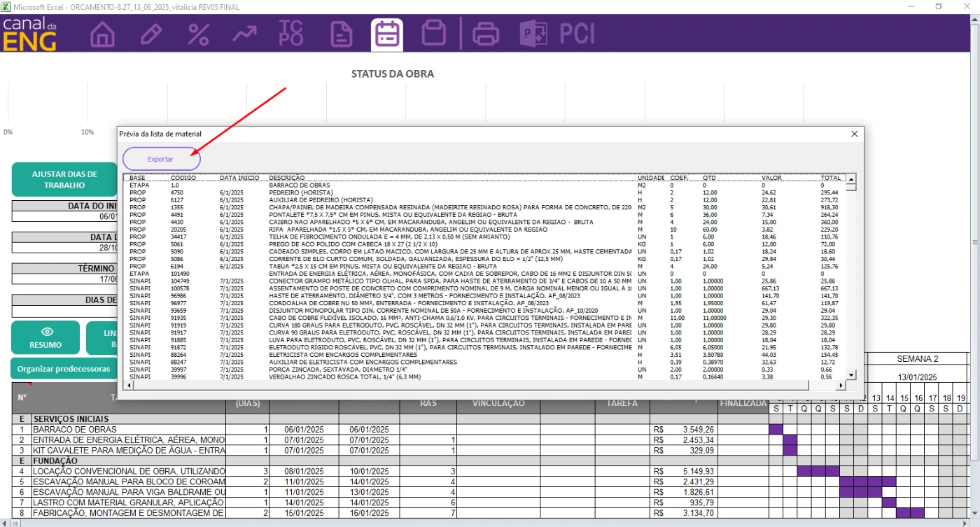This screenshot has width=980, height=527.
Task: Click the TCPO icon in the toolbar
Action: (291, 34)
